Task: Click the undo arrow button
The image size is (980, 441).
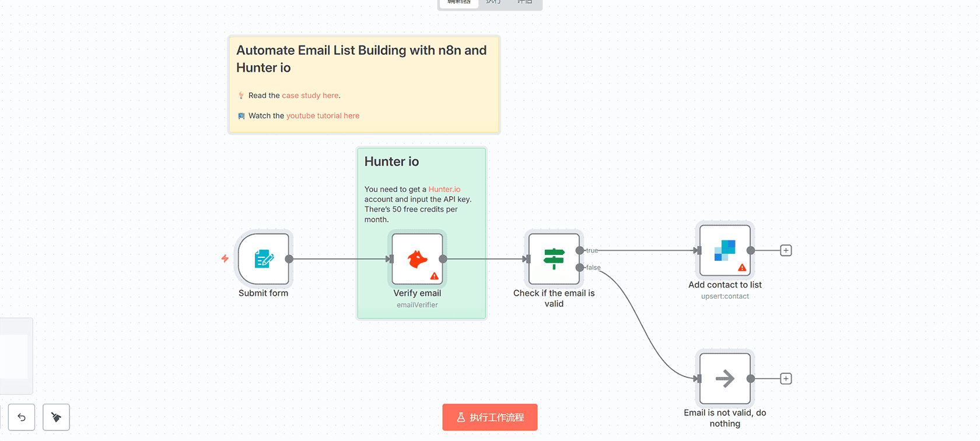Action: click(22, 417)
